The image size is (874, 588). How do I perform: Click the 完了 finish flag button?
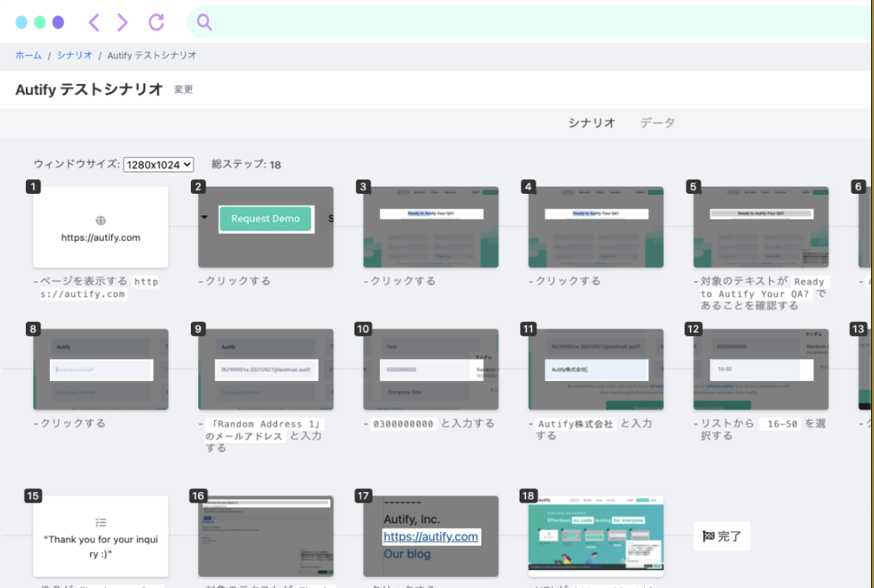(721, 536)
